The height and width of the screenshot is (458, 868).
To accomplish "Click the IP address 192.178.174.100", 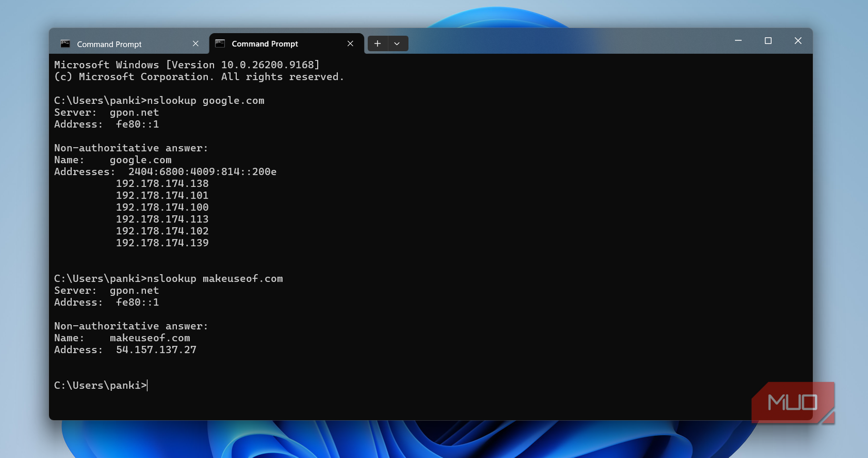I will tap(162, 207).
